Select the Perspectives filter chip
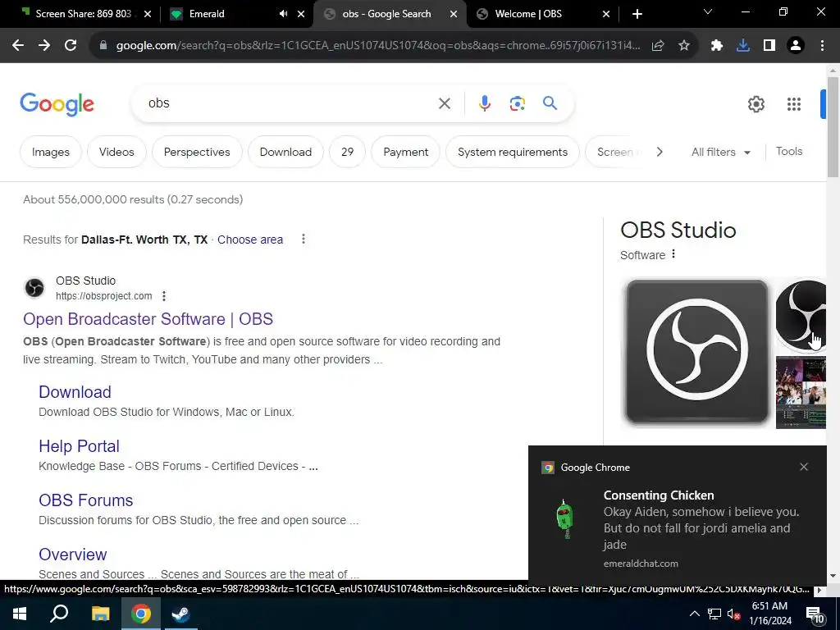840x630 pixels. point(197,152)
